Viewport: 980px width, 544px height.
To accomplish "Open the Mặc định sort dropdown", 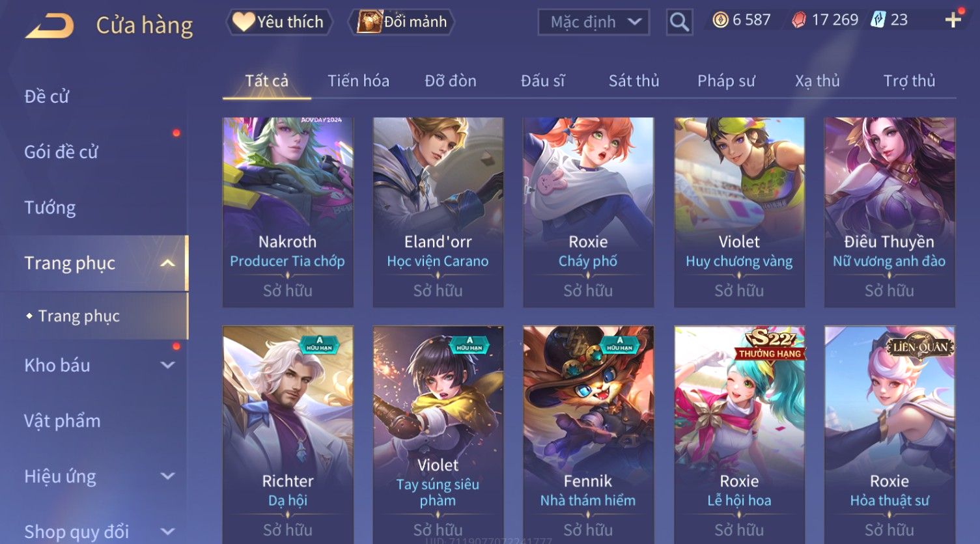I will pyautogui.click(x=593, y=22).
